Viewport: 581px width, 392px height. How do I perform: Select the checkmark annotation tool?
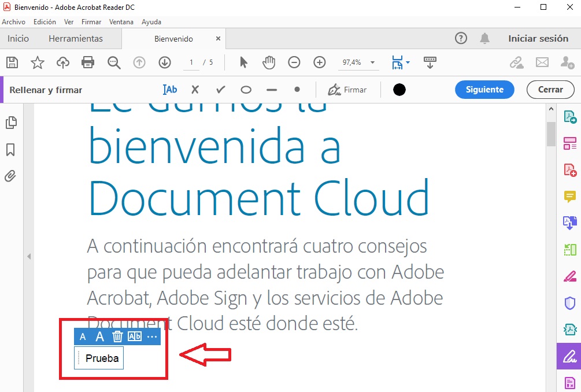220,90
